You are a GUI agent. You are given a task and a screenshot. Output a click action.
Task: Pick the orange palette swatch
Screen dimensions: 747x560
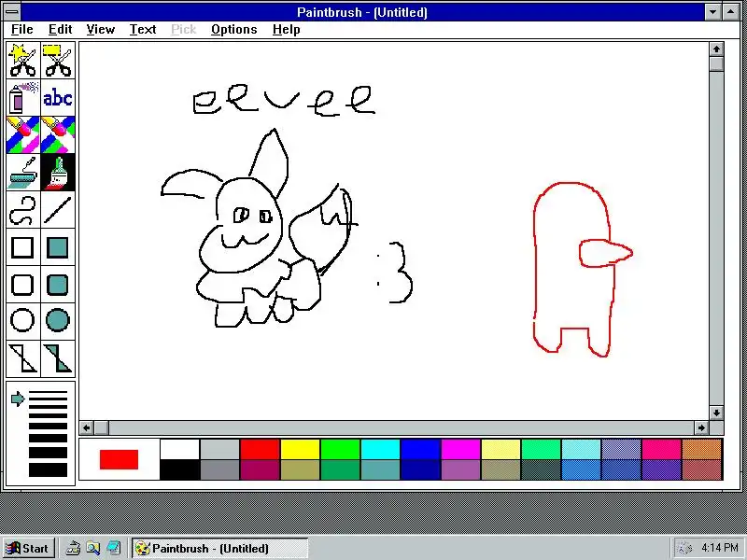click(702, 450)
